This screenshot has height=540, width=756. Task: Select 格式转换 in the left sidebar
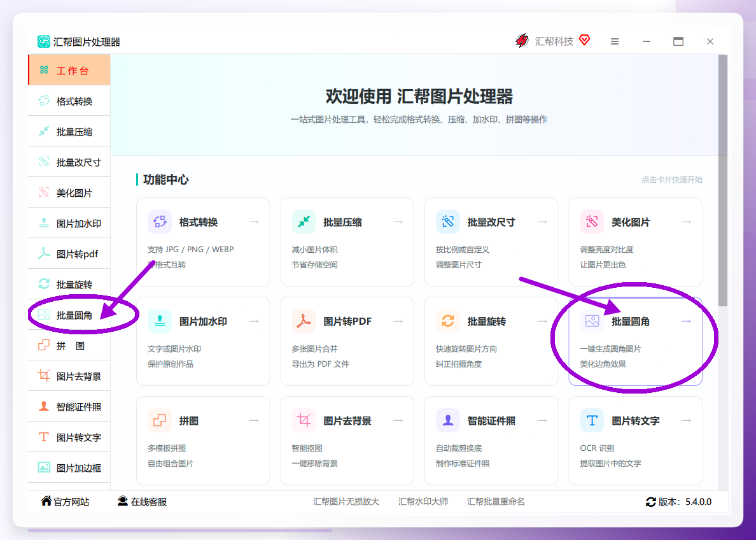(x=69, y=101)
